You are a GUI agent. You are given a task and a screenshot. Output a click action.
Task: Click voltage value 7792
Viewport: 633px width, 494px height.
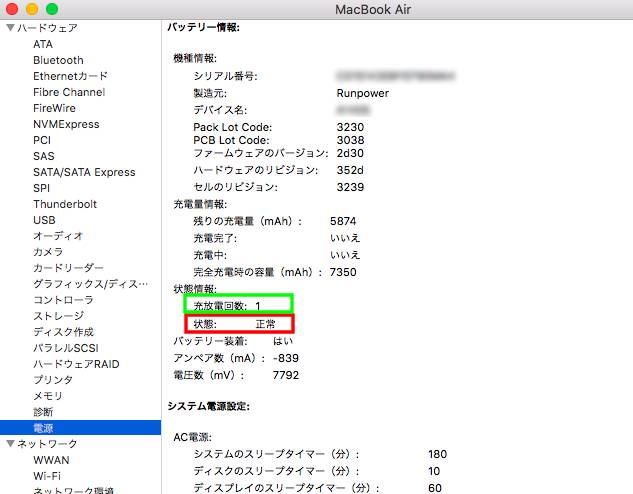(x=286, y=375)
